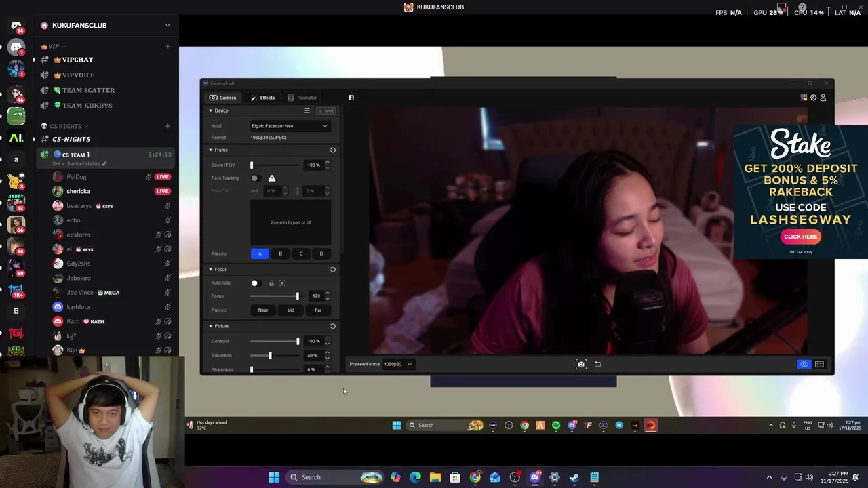Open Microsoft Edge in the bottom taskbar
Screen dimensions: 868x488
(x=415, y=477)
